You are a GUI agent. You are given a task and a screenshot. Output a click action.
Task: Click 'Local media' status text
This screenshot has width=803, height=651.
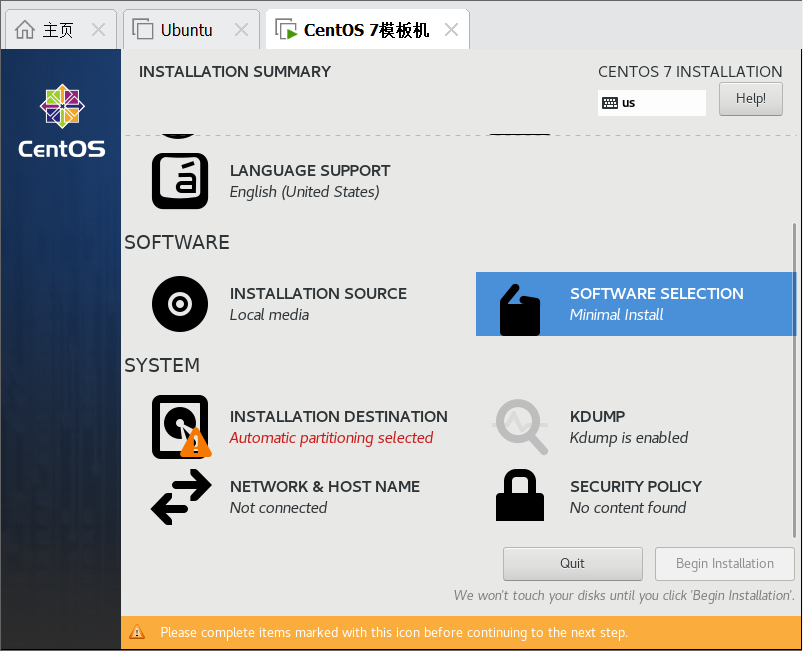coord(269,314)
